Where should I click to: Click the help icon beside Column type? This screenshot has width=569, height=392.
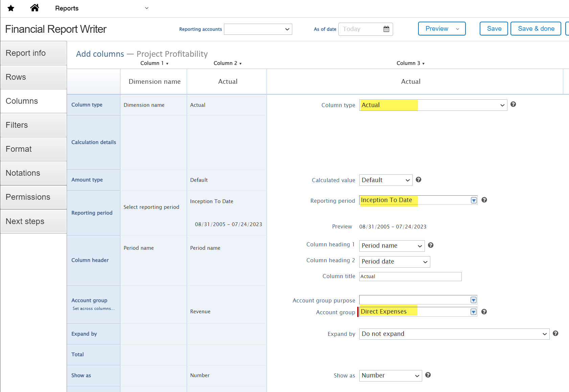[513, 104]
